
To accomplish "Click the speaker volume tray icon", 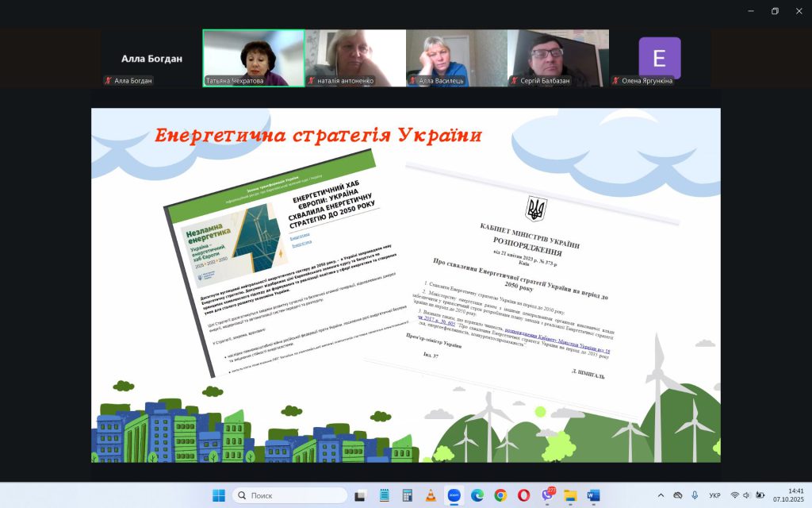I will 746,495.
